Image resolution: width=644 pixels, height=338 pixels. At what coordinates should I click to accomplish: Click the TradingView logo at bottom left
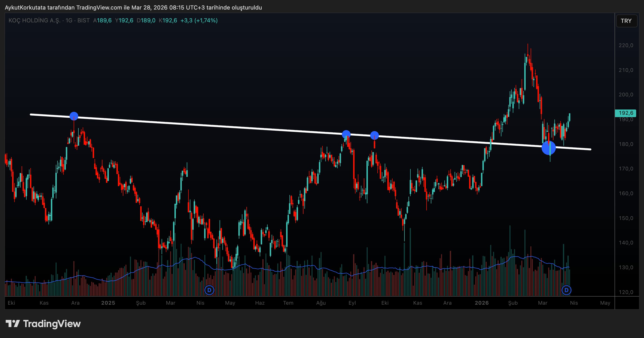click(43, 324)
